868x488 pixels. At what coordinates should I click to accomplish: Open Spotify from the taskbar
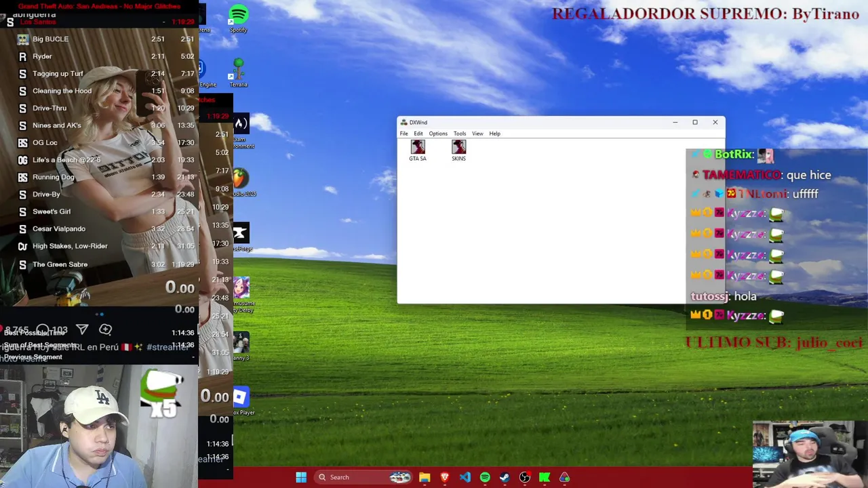[x=485, y=477]
